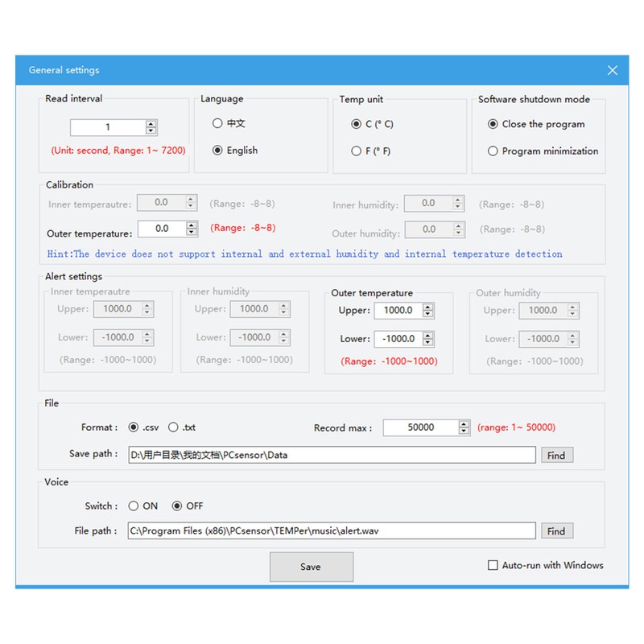The image size is (644, 644).
Task: Choose Program minimization shutdown mode
Action: coord(493,151)
